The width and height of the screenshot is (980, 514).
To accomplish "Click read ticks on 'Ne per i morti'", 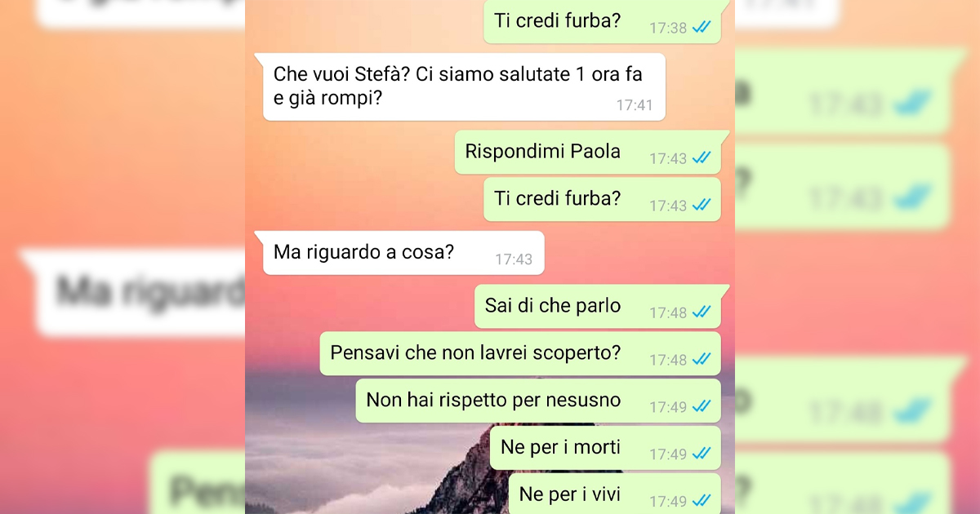I will [x=702, y=454].
